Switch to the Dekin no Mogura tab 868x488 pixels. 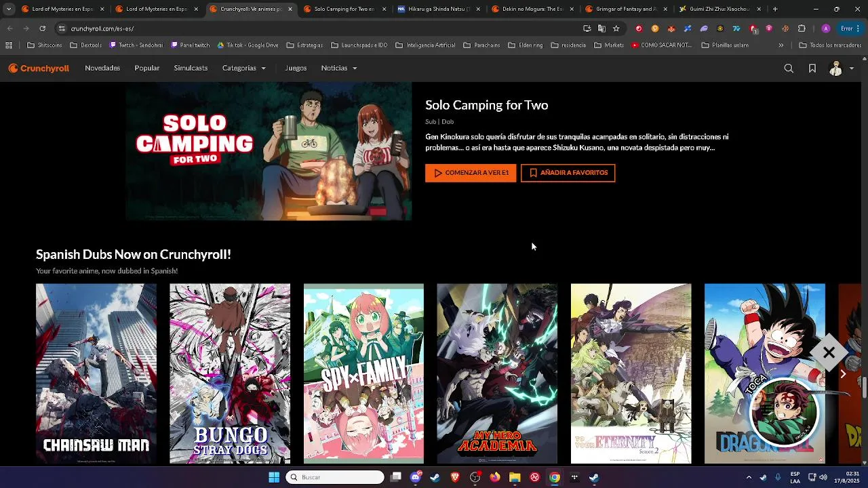[x=533, y=9]
